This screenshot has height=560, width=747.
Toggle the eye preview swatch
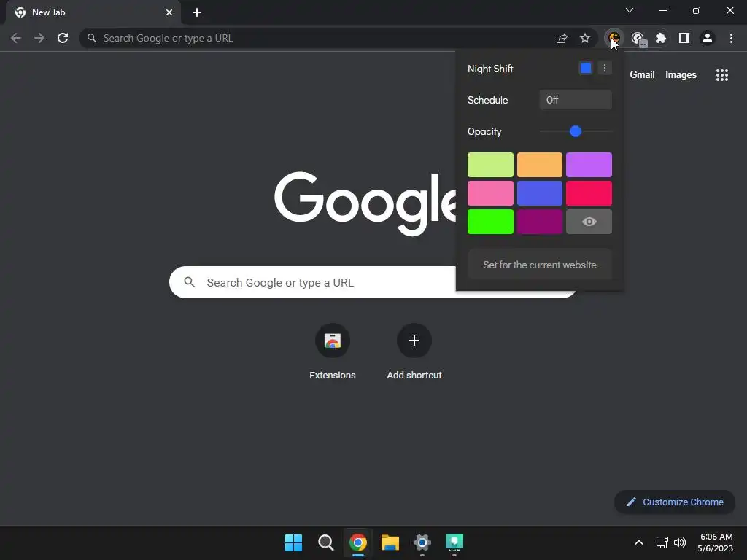tap(589, 222)
